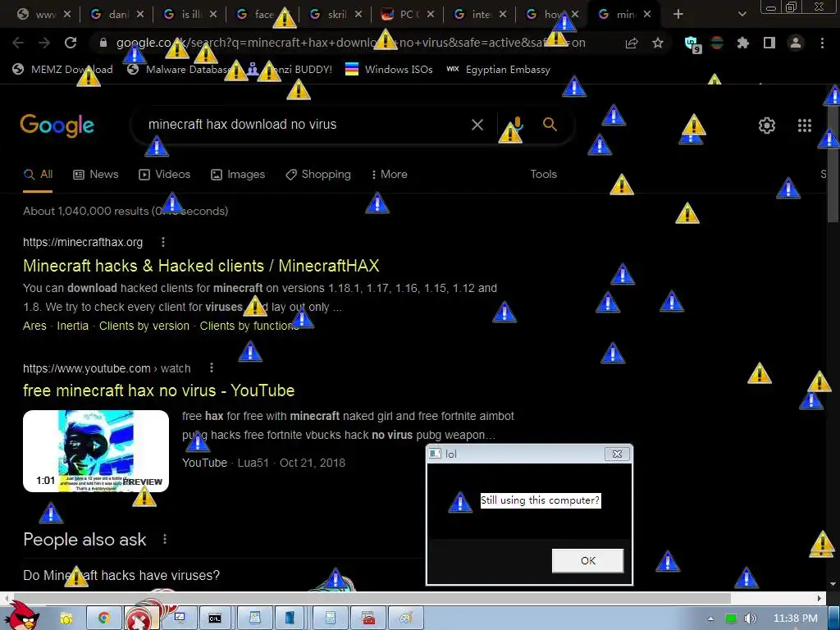840x630 pixels.
Task: Open the Malware Database bookmark
Action: (x=180, y=70)
